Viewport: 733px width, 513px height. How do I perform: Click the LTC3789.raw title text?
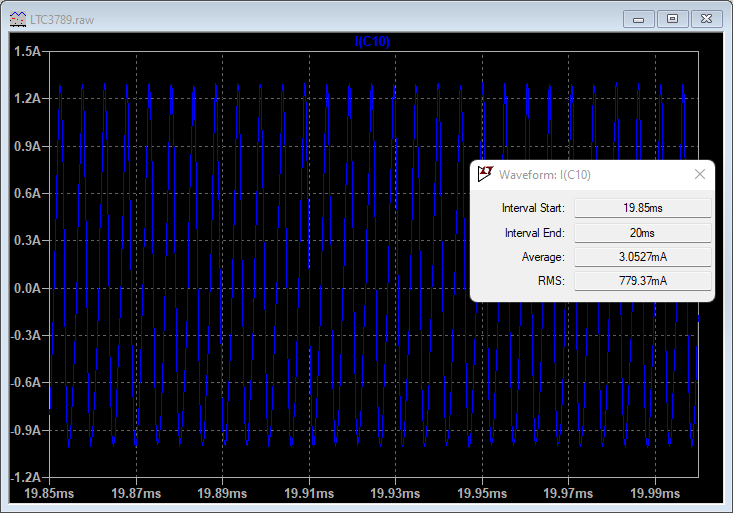click(x=62, y=20)
